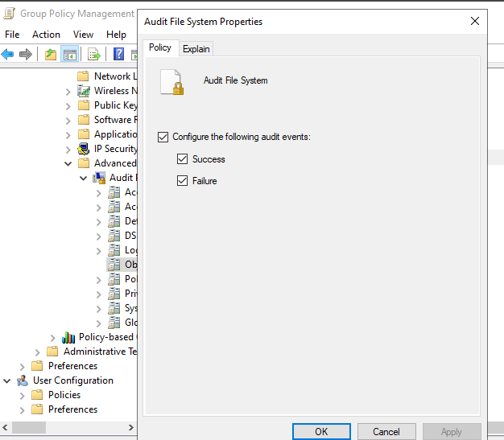Screen dimensions: 504x440
Task: Click the Export List toolbar icon
Action: click(94, 54)
